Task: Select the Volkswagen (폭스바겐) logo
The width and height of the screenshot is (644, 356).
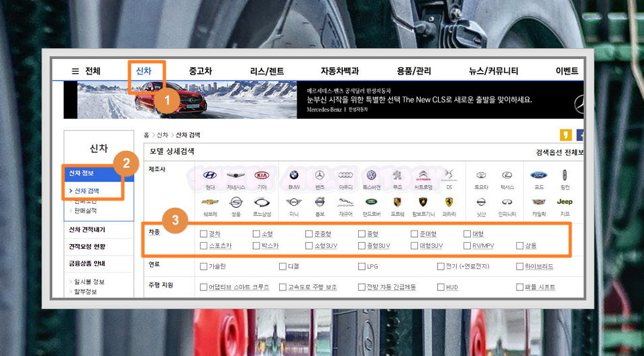Action: [x=371, y=176]
